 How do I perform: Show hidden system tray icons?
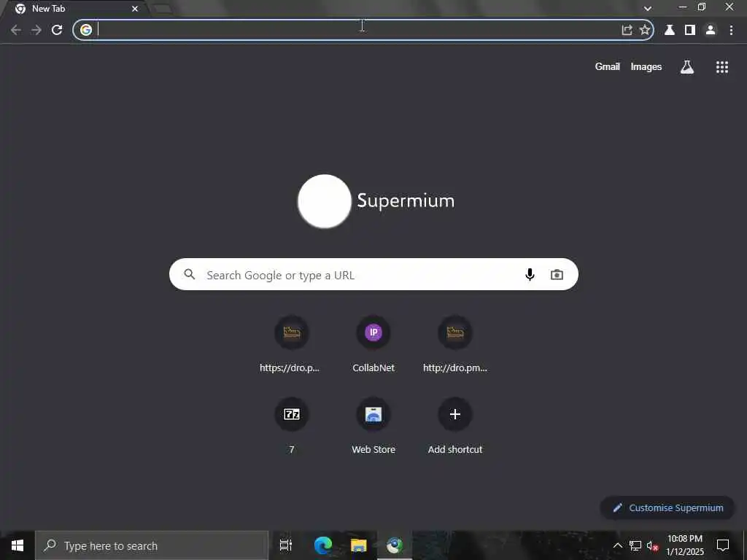tap(617, 545)
